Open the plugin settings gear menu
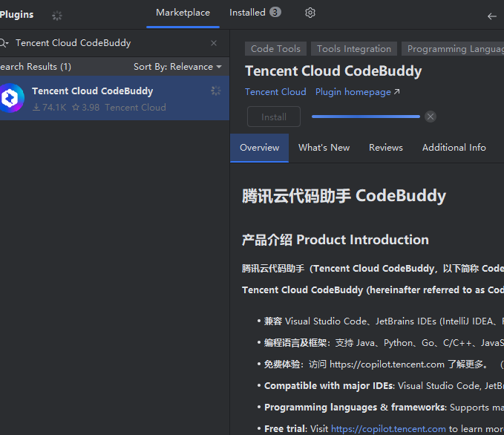This screenshot has width=504, height=435. pyautogui.click(x=310, y=13)
